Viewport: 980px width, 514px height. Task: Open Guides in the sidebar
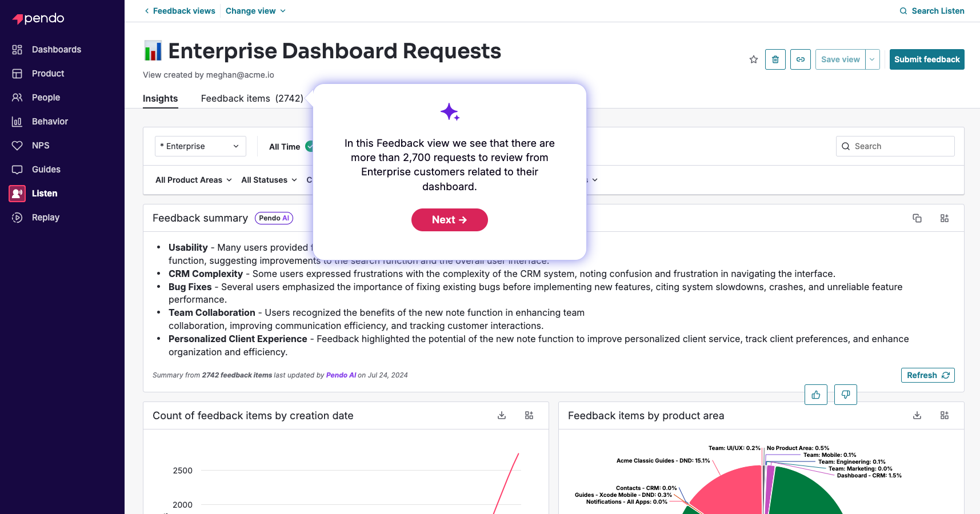[x=46, y=170]
